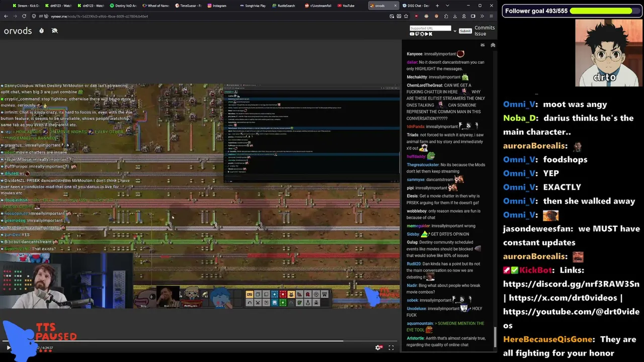Click the address bar URL
Viewport: 644px width, 362px height.
pos(100,16)
